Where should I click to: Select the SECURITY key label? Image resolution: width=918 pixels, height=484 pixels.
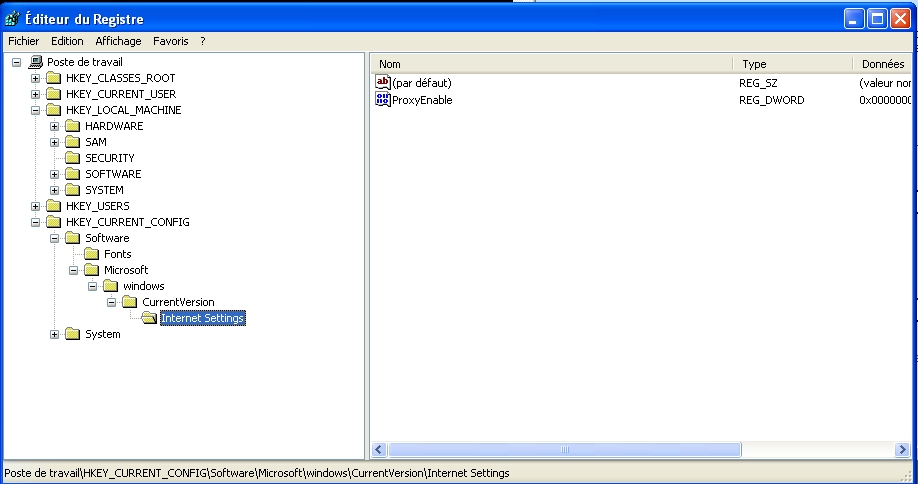pyautogui.click(x=109, y=158)
